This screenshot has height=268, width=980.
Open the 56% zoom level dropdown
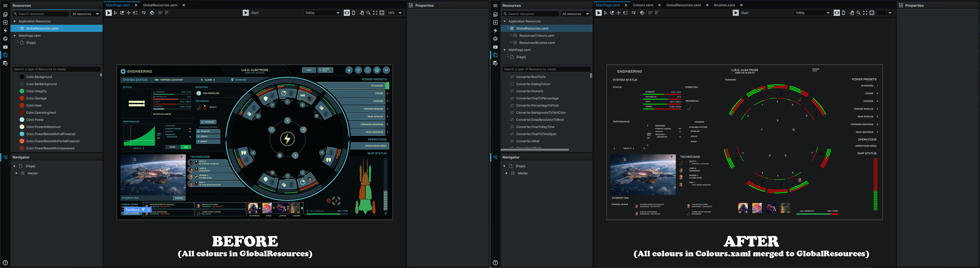(x=395, y=13)
